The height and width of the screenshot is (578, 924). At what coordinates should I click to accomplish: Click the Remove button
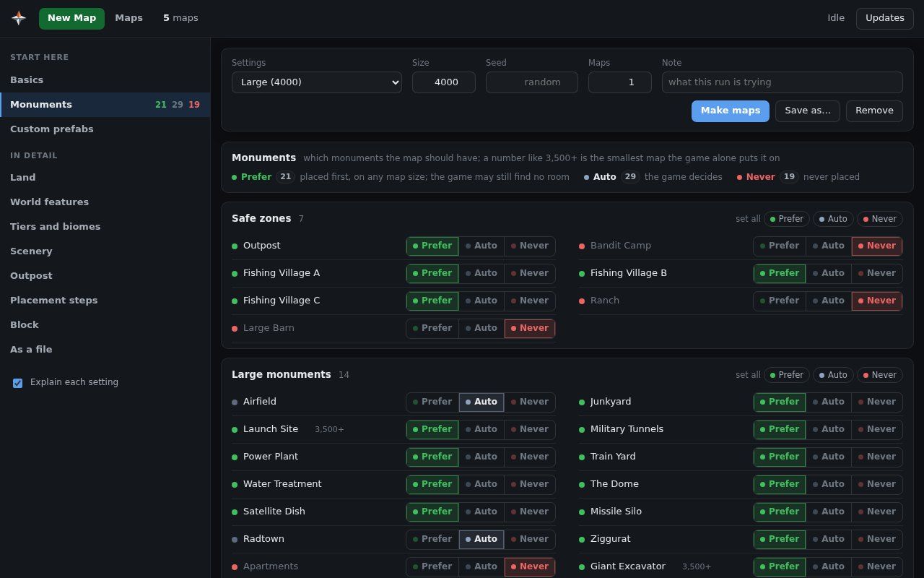[x=874, y=111]
